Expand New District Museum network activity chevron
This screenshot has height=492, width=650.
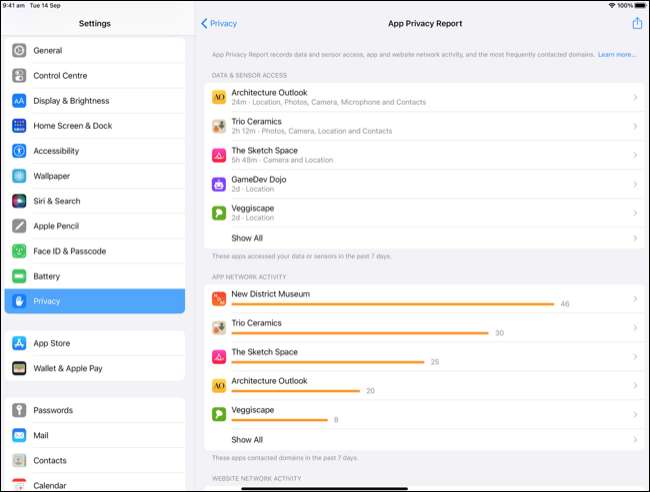[x=636, y=299]
